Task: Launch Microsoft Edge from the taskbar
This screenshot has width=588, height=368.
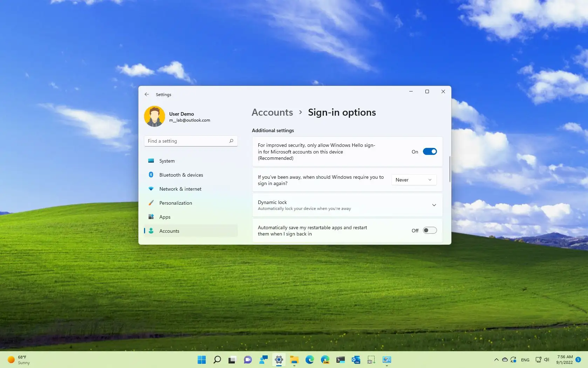Action: click(309, 360)
